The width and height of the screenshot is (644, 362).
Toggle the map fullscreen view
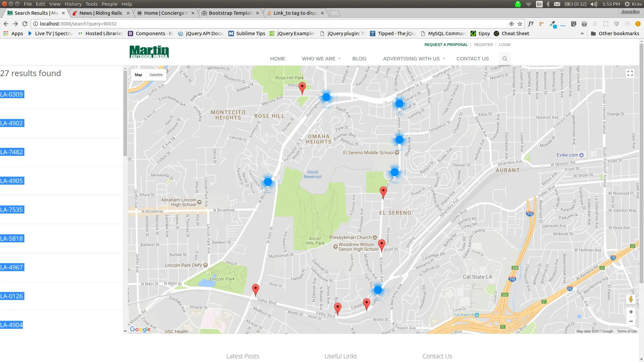630,73
